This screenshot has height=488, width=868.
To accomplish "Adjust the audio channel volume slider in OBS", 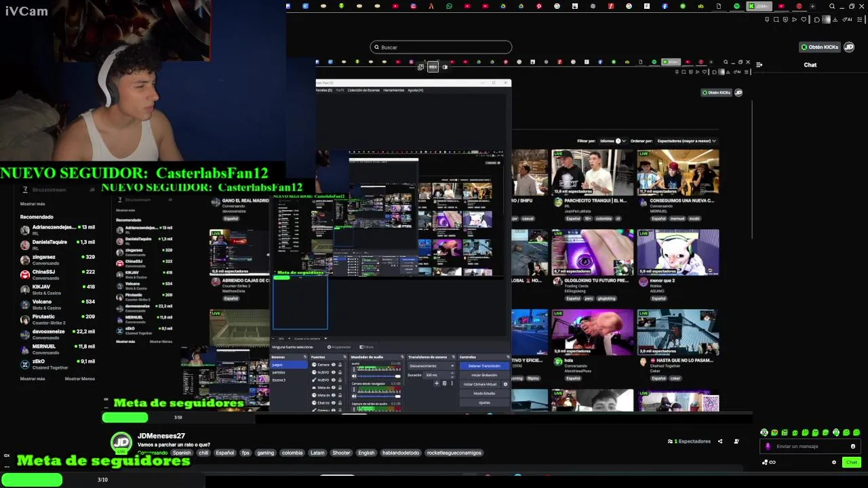I will point(379,376).
